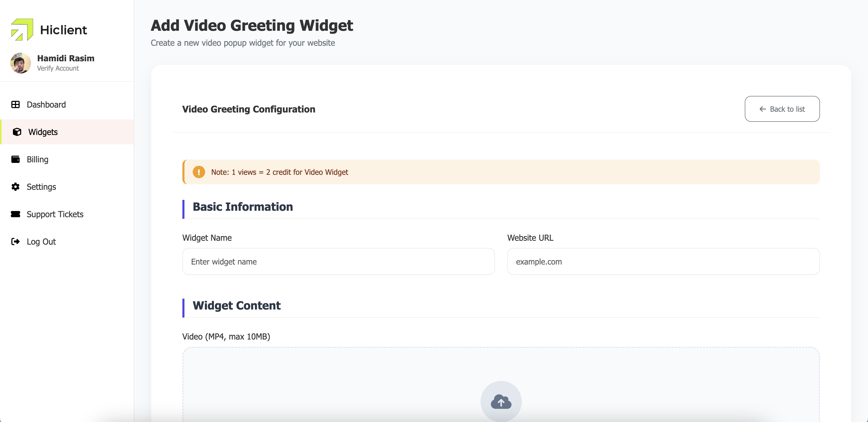
Task: Click the Video Greeting Configuration heading
Action: click(249, 109)
